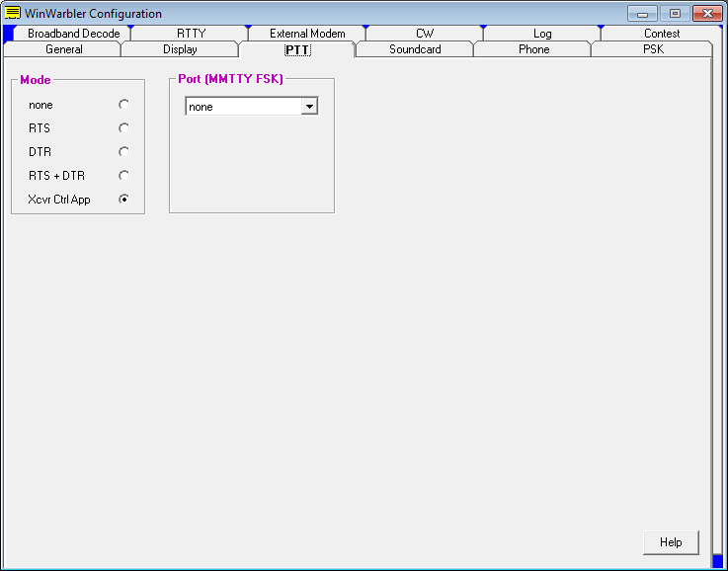
Task: Open the Port (MMTTY FSK) dropdown arrow
Action: click(x=309, y=107)
